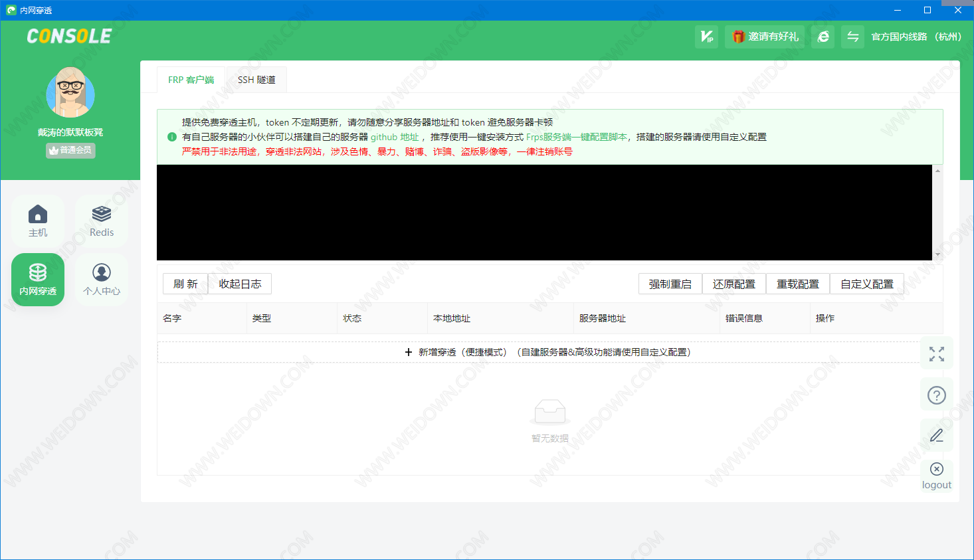
Task: Click the 收起日志 button
Action: (x=240, y=284)
